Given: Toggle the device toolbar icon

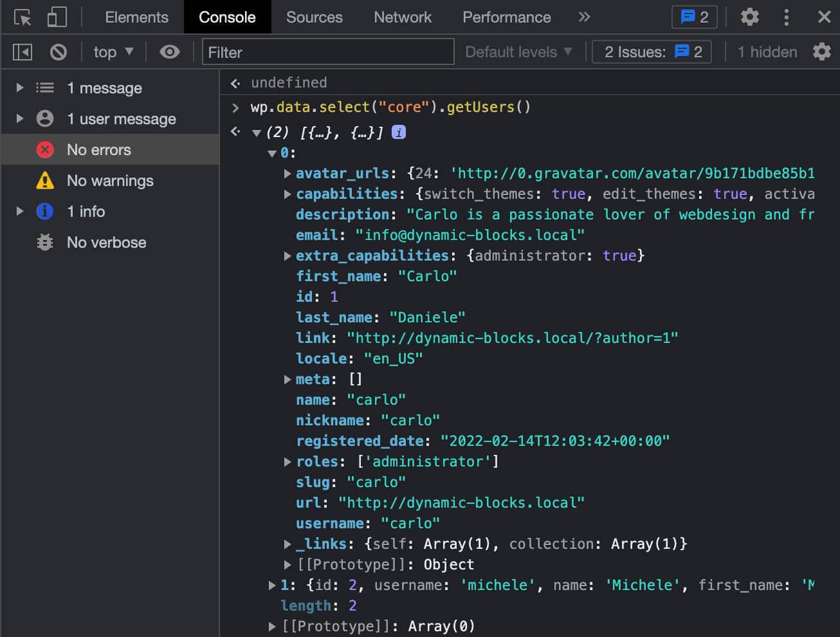Looking at the screenshot, I should pos(57,17).
